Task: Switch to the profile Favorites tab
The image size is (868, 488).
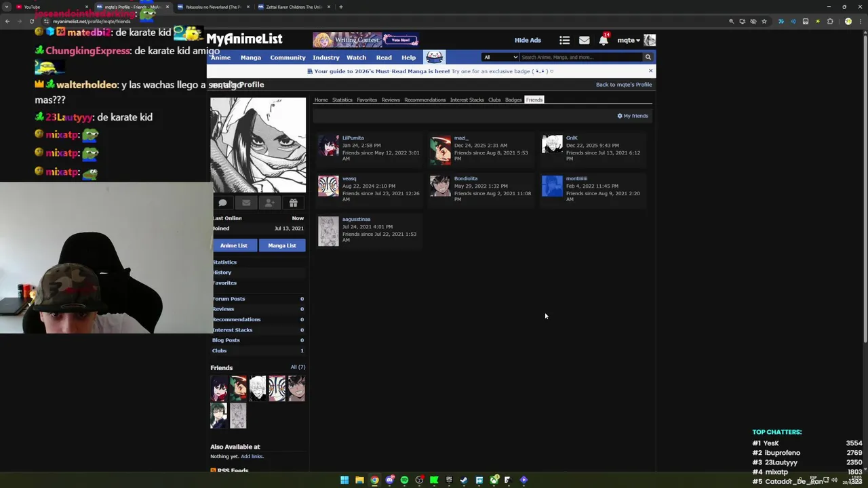Action: tap(367, 100)
